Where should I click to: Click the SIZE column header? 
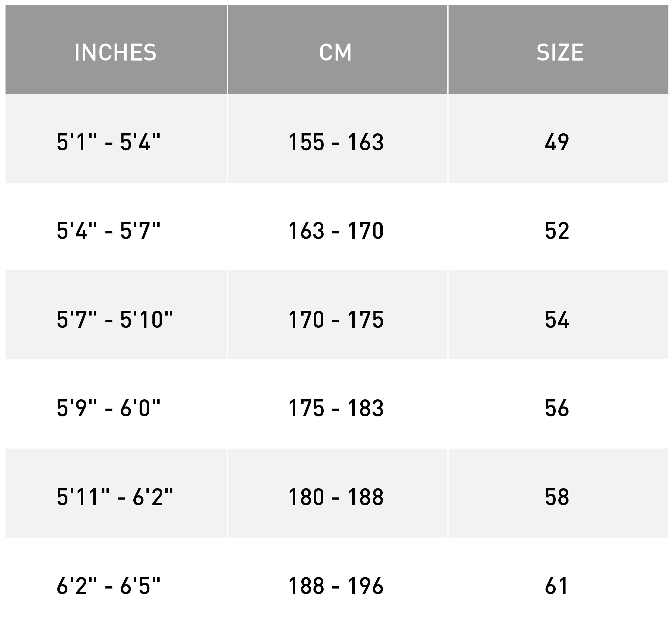coord(558,49)
